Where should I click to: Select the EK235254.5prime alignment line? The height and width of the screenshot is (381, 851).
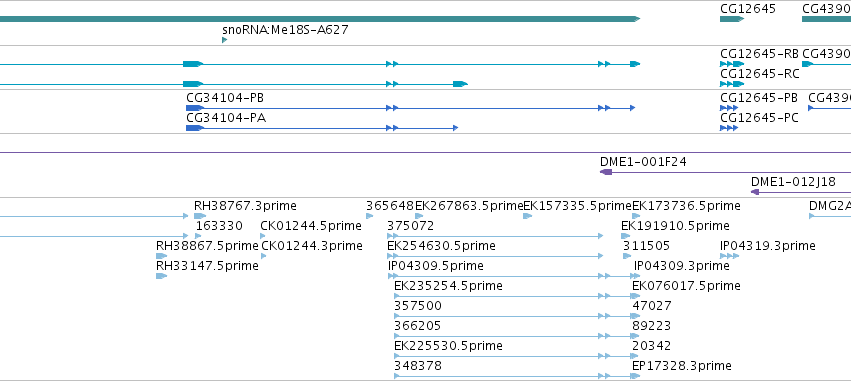pyautogui.click(x=517, y=296)
